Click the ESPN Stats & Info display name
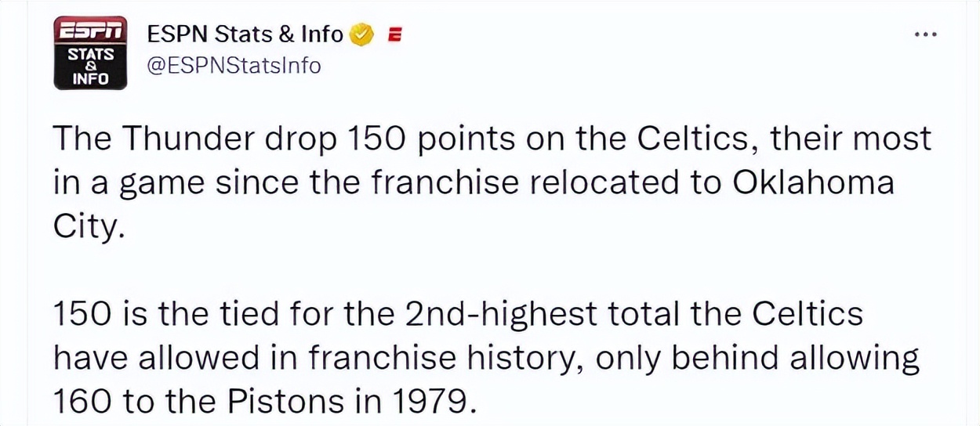This screenshot has width=980, height=426. point(245,34)
